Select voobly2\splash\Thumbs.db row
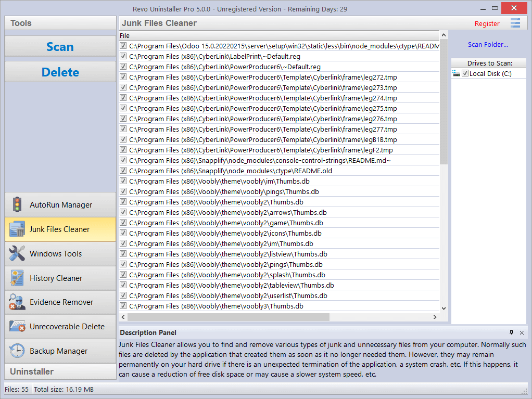 279,275
